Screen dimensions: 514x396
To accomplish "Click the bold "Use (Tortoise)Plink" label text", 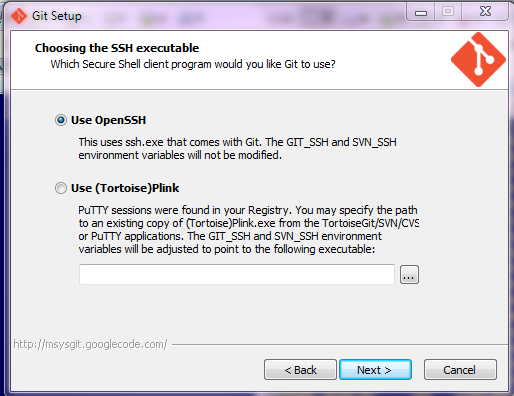I will pyautogui.click(x=125, y=188).
